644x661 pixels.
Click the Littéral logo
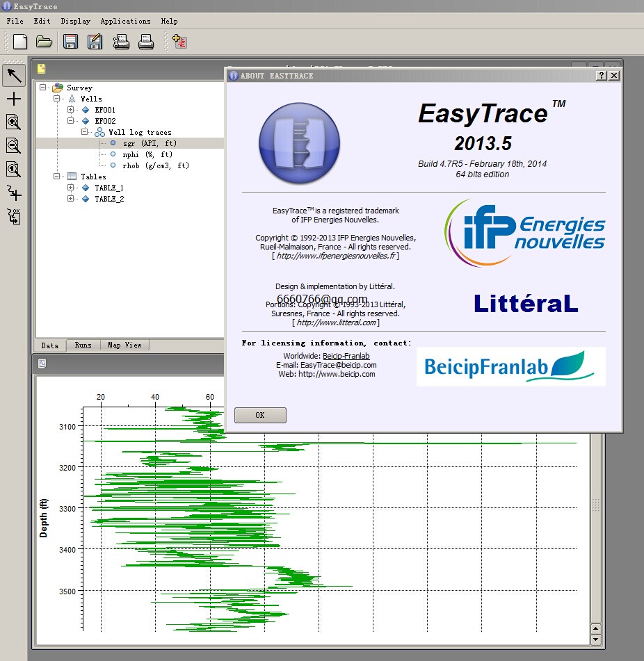point(526,304)
